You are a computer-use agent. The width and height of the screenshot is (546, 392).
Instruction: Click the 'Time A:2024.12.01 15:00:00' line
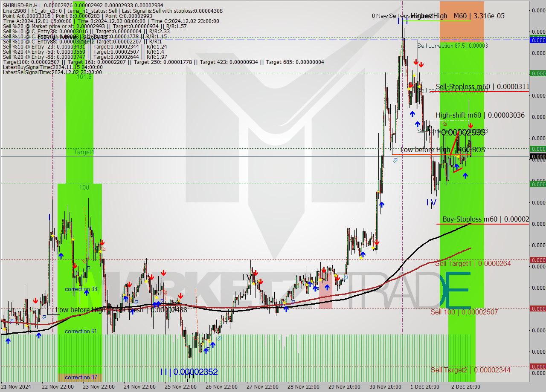point(111,21)
